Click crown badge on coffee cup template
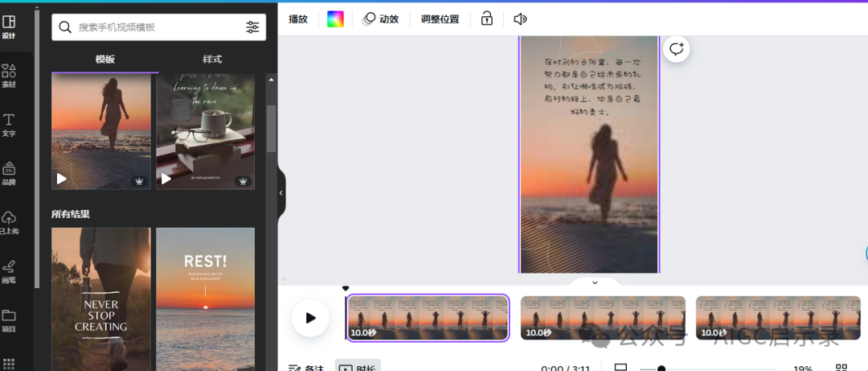Screen dimensions: 868x371 point(243,181)
